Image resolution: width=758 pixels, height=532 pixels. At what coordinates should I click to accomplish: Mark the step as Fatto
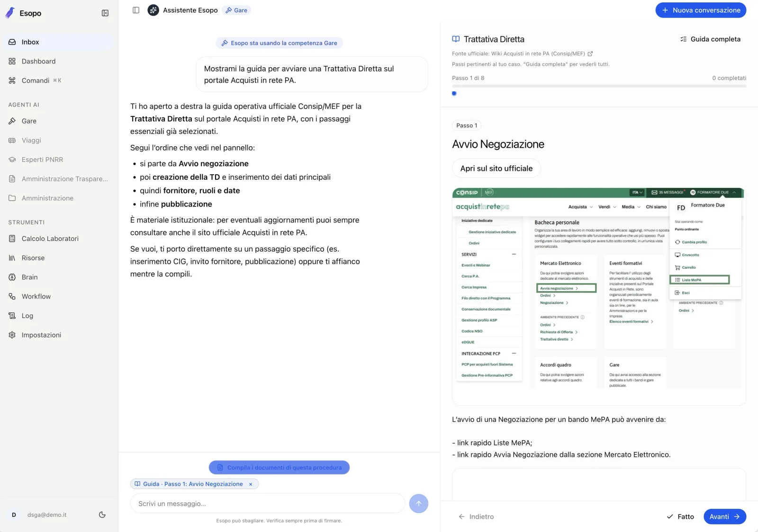click(x=680, y=517)
